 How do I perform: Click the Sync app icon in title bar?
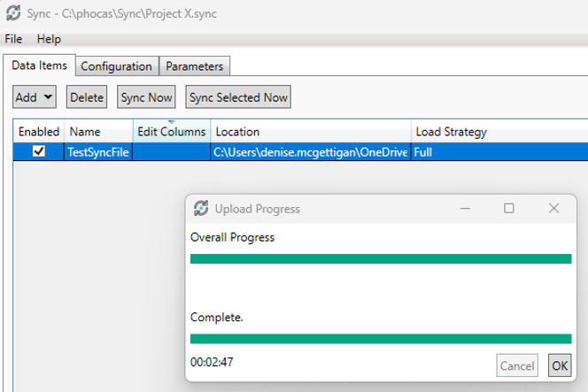12,12
